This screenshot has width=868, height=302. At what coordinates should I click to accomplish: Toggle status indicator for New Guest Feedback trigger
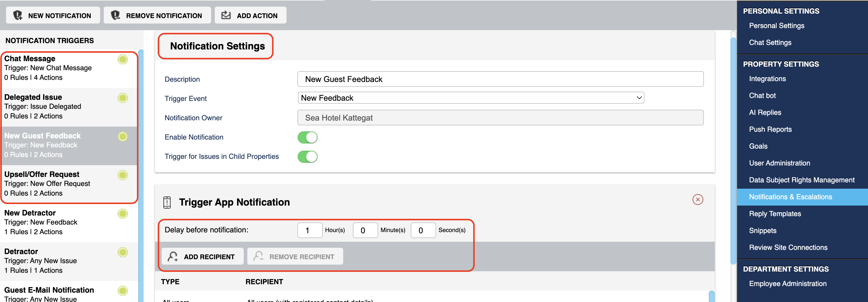[123, 137]
